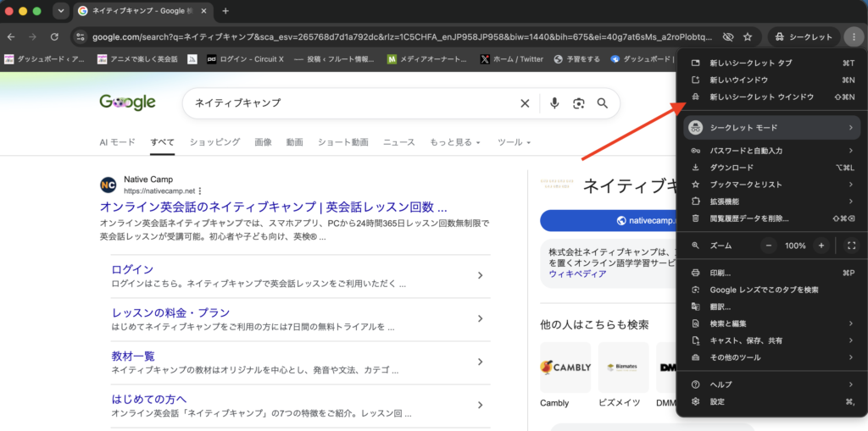This screenshot has width=868, height=431.
Task: Click in the Google search text field
Action: click(354, 103)
